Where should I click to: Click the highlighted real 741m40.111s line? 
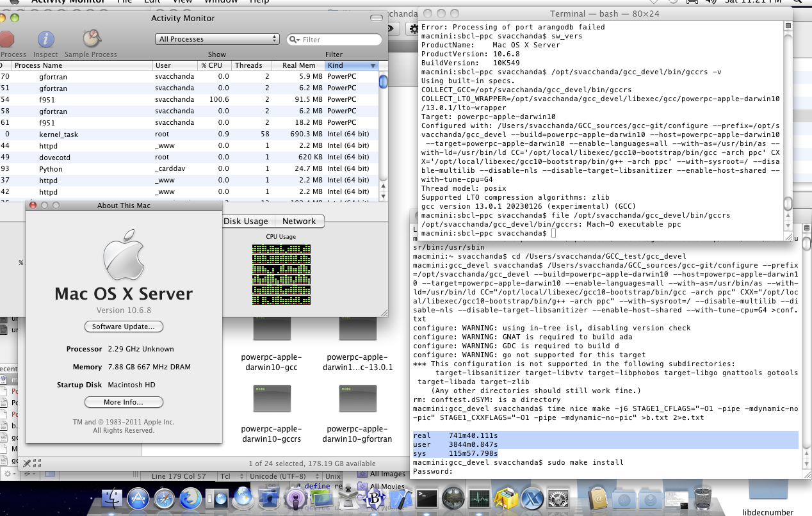pyautogui.click(x=606, y=435)
